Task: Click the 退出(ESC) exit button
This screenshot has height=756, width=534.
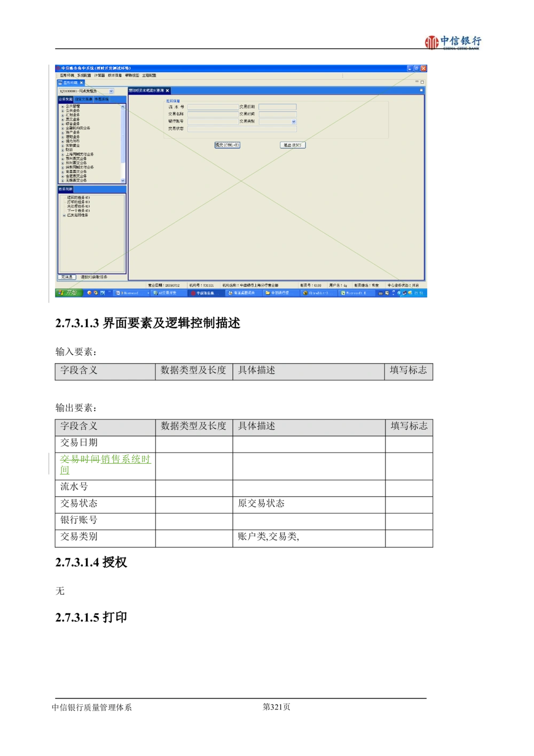Action: pyautogui.click(x=293, y=145)
